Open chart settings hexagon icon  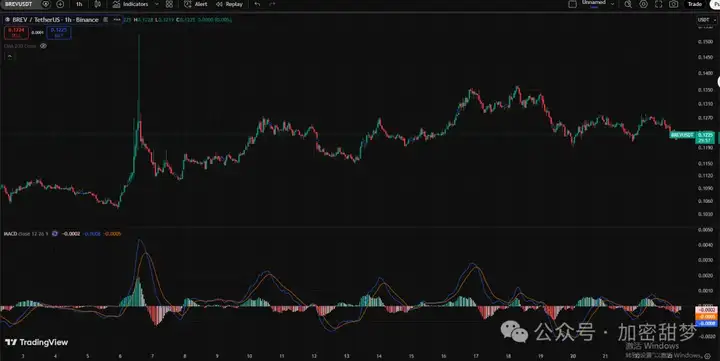(x=643, y=4)
